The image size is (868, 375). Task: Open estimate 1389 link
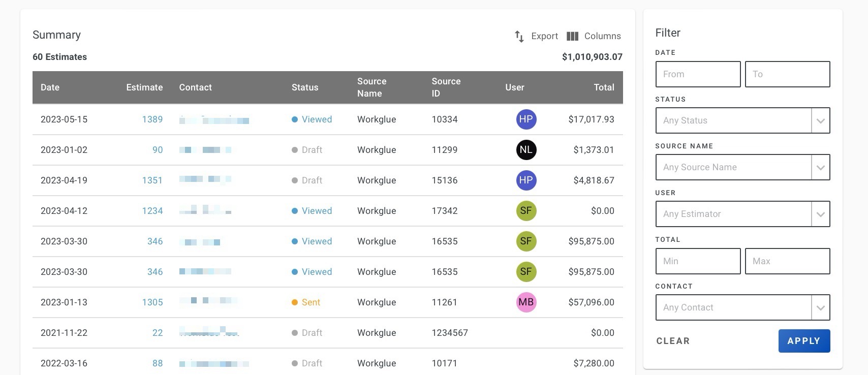(x=152, y=119)
